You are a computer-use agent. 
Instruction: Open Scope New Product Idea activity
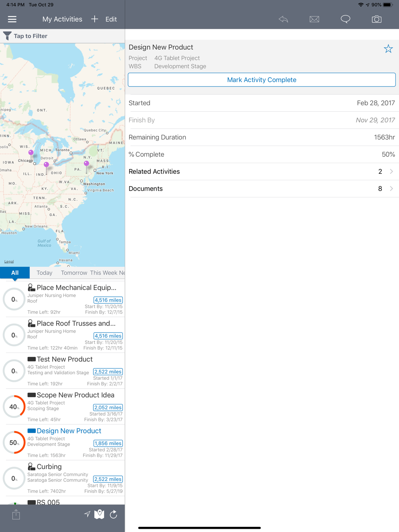(62, 406)
